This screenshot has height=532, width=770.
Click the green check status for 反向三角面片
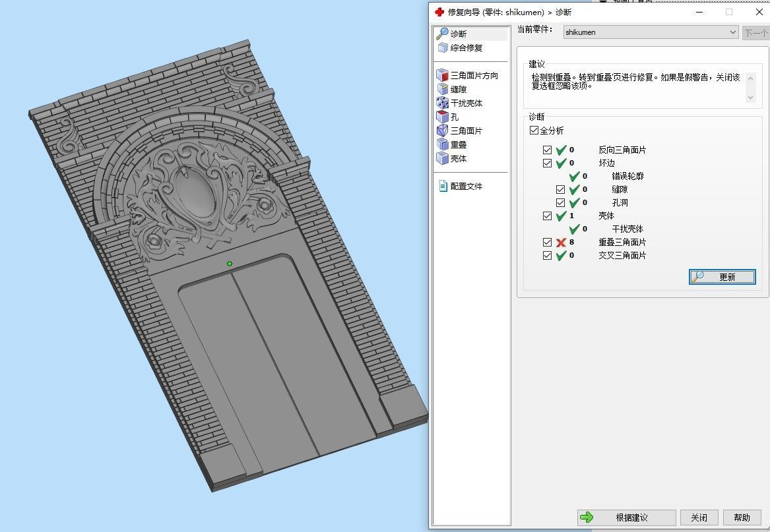561,150
